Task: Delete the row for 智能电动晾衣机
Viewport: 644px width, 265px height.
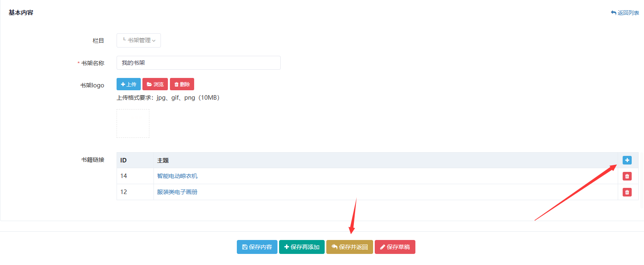Action: [627, 176]
